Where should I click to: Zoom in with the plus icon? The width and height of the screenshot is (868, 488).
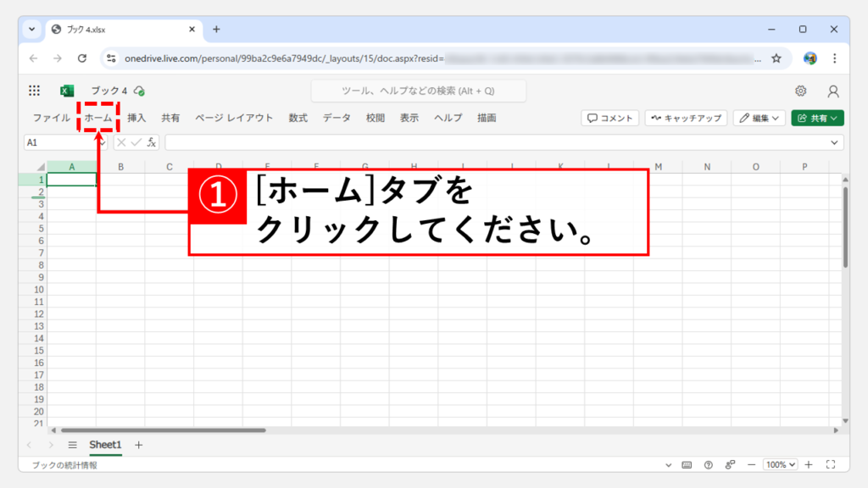[x=809, y=465]
